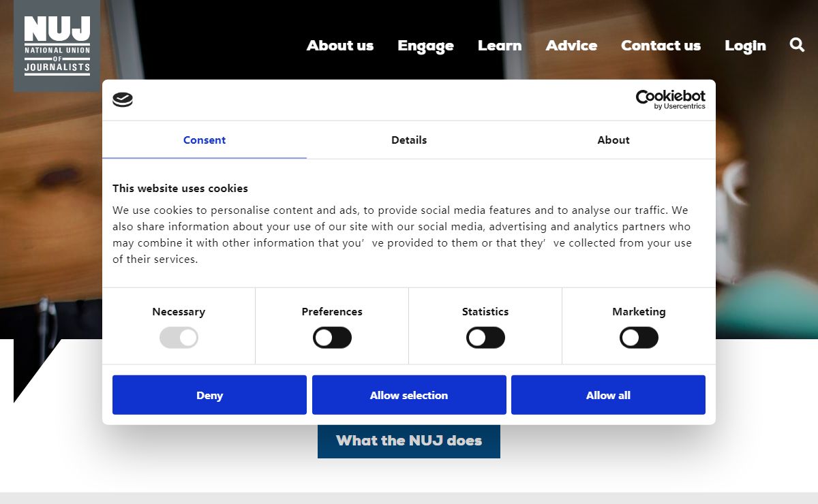The height and width of the screenshot is (504, 818).
Task: Click Login in the top navigation
Action: [745, 46]
